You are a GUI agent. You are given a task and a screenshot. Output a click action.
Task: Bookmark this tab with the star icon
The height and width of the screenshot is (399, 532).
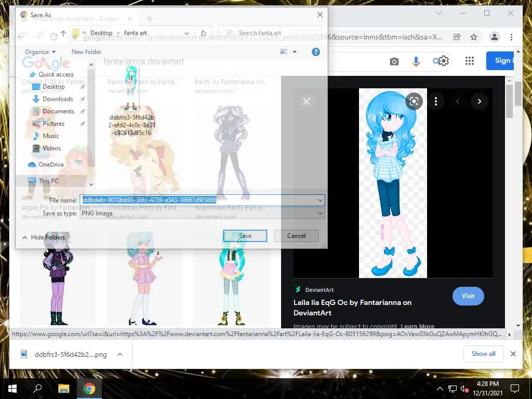coord(474,37)
